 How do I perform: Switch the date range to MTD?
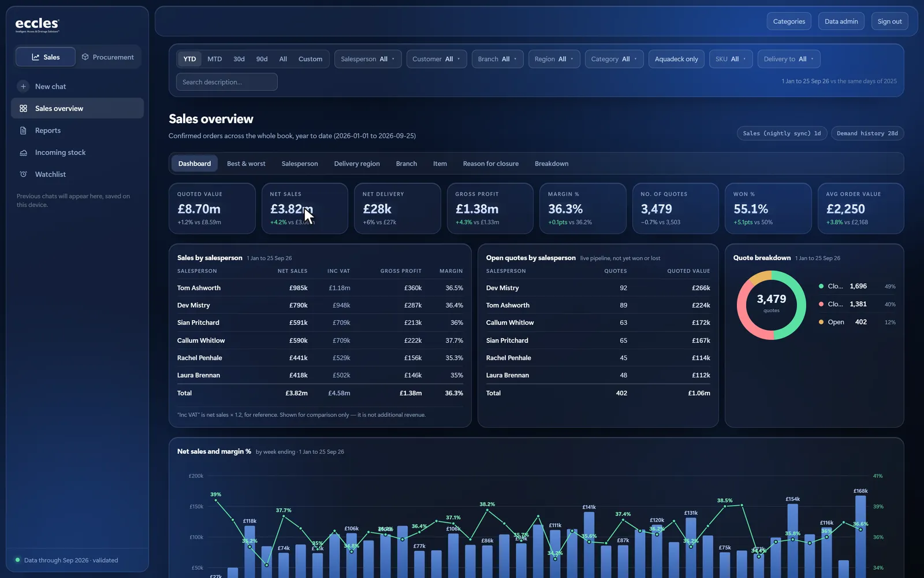214,59
